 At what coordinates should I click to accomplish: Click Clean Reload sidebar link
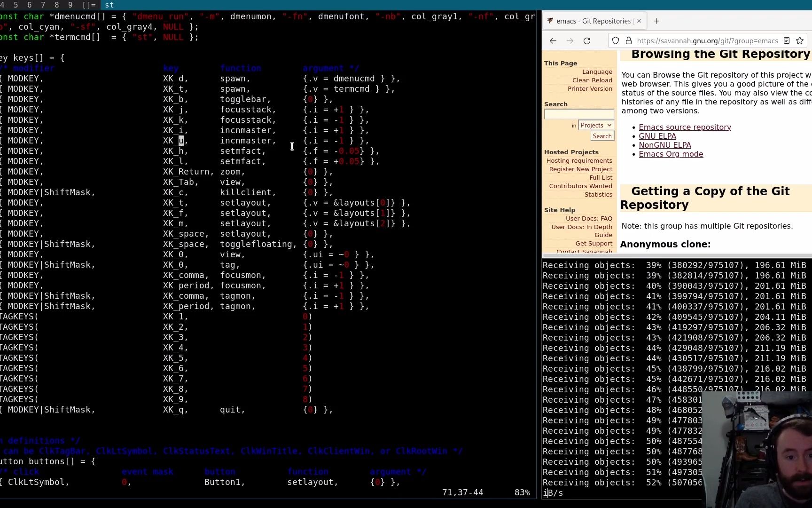[x=592, y=80]
